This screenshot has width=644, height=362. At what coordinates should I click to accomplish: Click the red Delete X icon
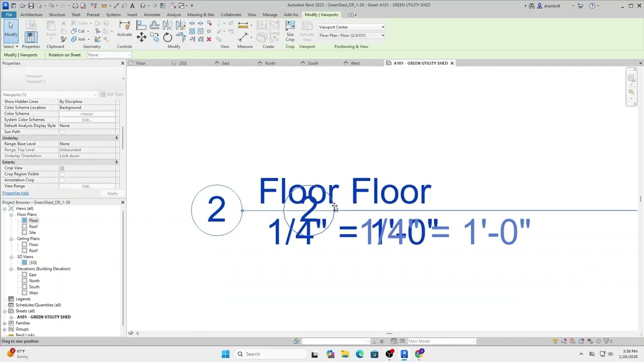click(x=209, y=39)
